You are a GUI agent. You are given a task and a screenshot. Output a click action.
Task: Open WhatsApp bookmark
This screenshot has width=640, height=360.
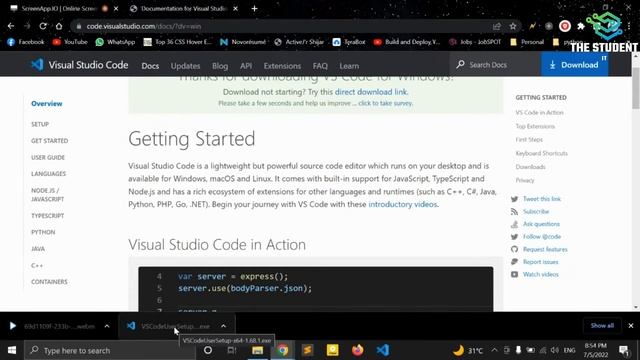pos(115,42)
